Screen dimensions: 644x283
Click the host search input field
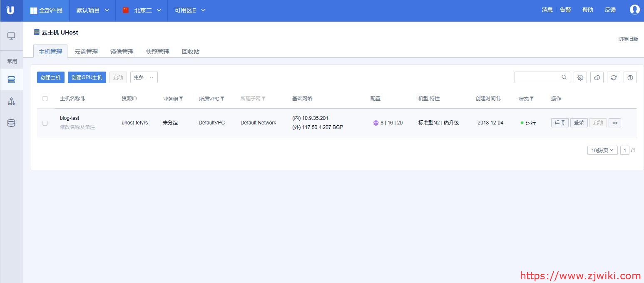click(538, 77)
